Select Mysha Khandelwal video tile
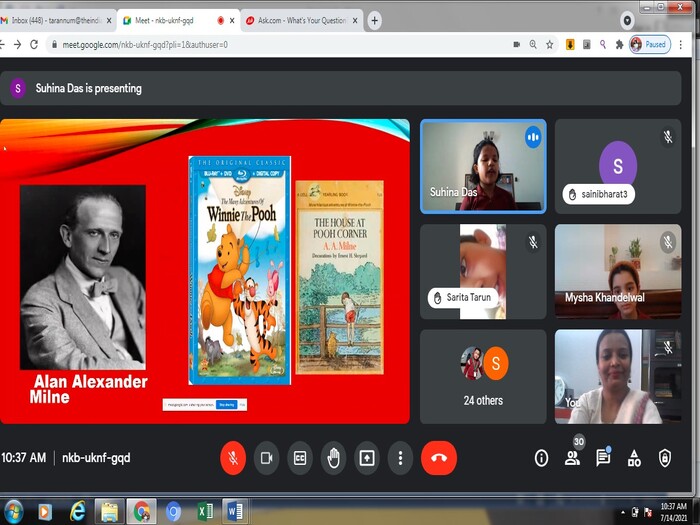Viewport: 700px width, 525px height. [618, 271]
